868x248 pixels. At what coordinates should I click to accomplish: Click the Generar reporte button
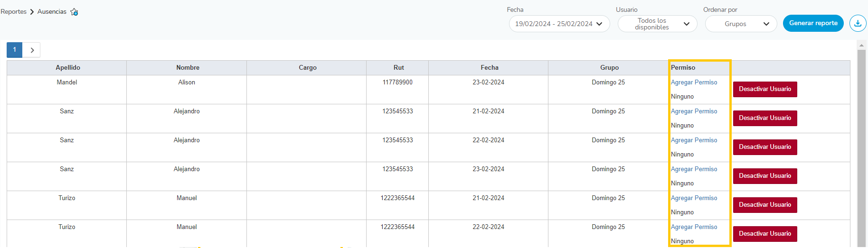813,23
